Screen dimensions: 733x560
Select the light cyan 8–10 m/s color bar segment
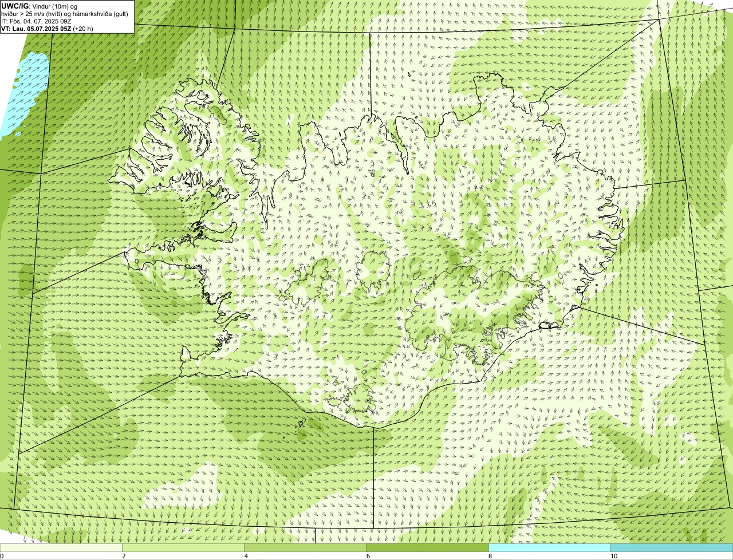pyautogui.click(x=549, y=547)
